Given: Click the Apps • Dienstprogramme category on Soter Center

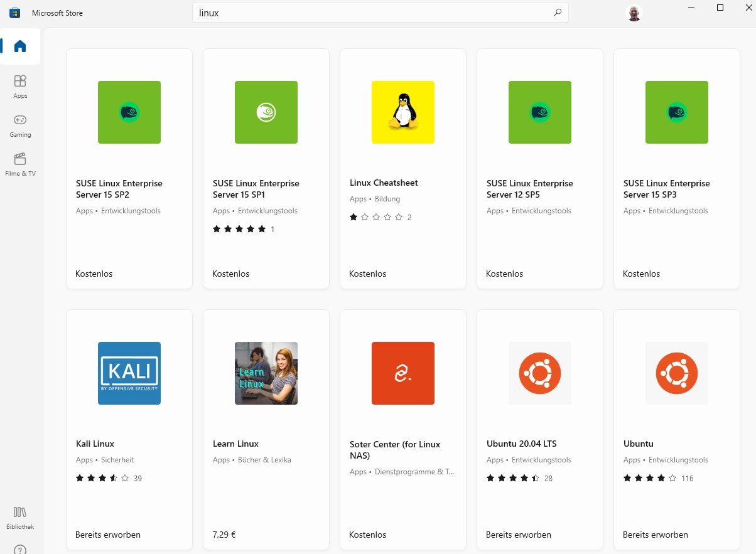Looking at the screenshot, I should pyautogui.click(x=402, y=472).
